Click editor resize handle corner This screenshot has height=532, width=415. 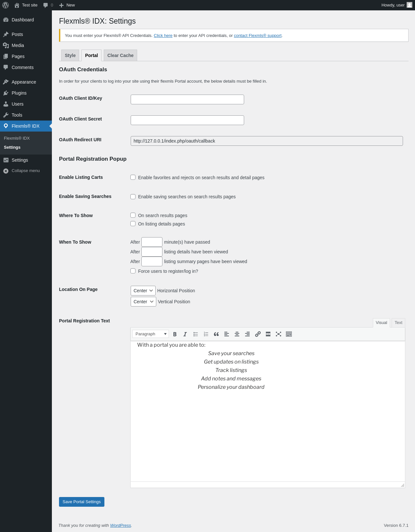(x=403, y=485)
